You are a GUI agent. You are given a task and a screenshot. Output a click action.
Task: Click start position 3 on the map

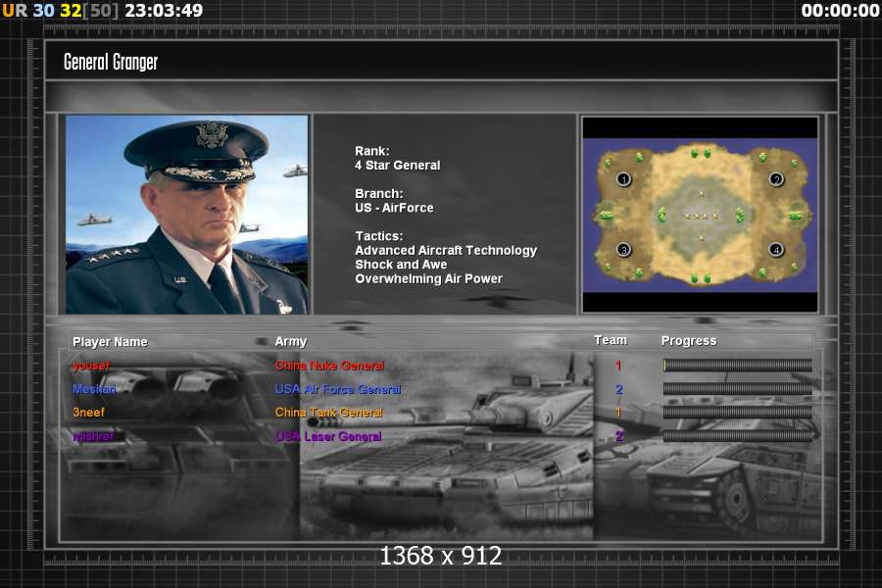coord(623,249)
